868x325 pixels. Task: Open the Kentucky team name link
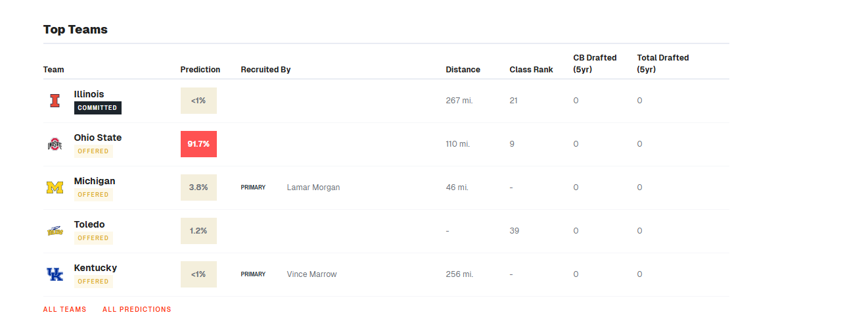click(95, 268)
